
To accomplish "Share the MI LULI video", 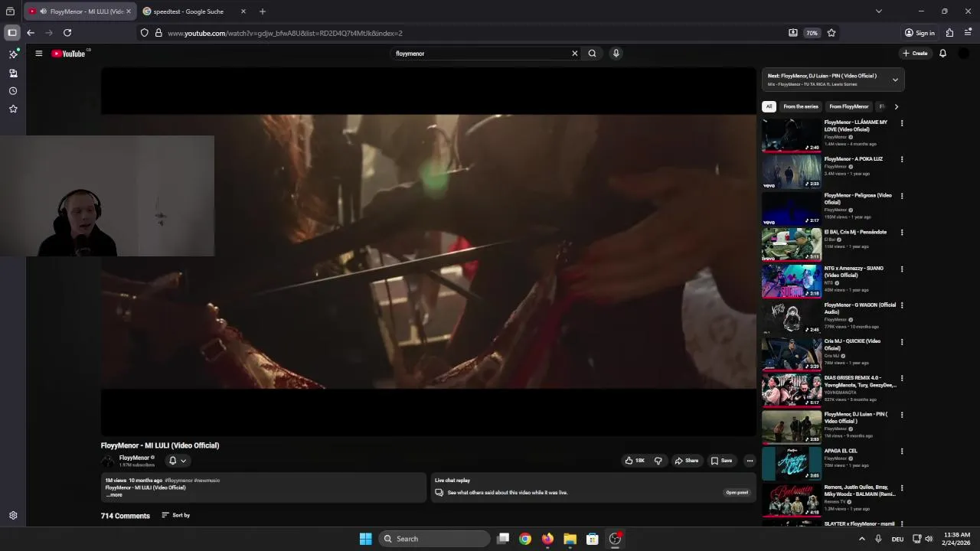I will coord(686,461).
